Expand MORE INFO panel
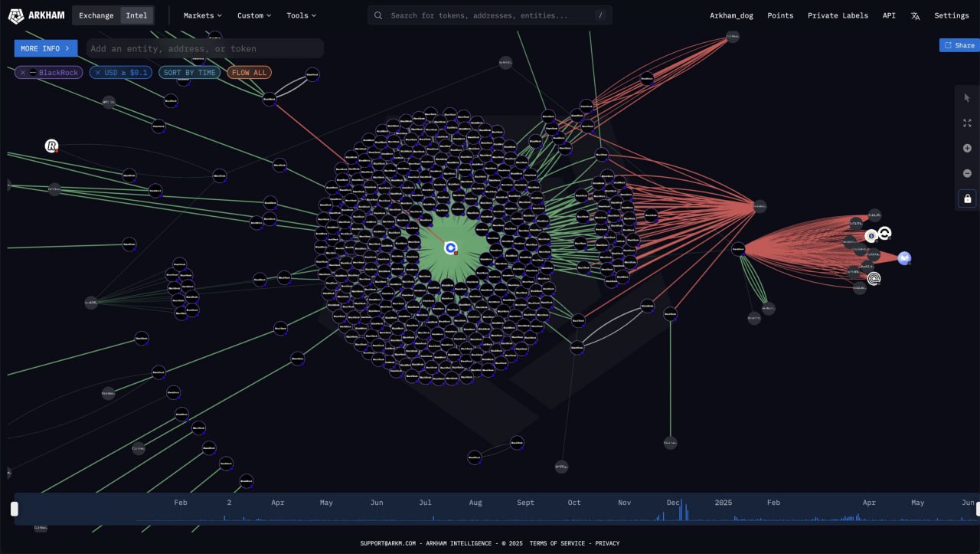Screen dimensions: 980x554 point(46,48)
